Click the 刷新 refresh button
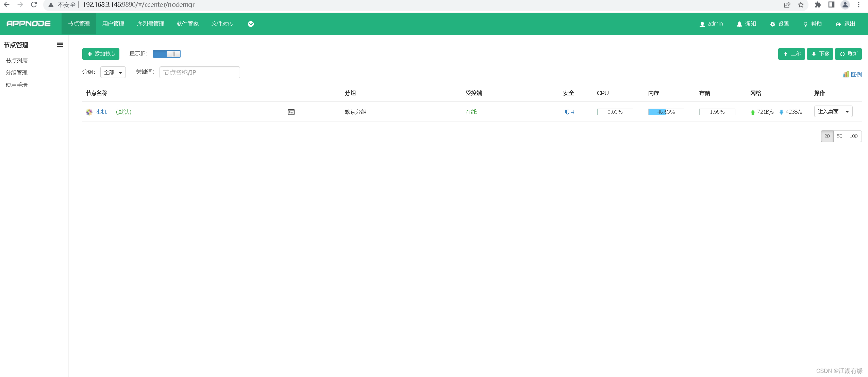The height and width of the screenshot is (377, 868). [848, 54]
